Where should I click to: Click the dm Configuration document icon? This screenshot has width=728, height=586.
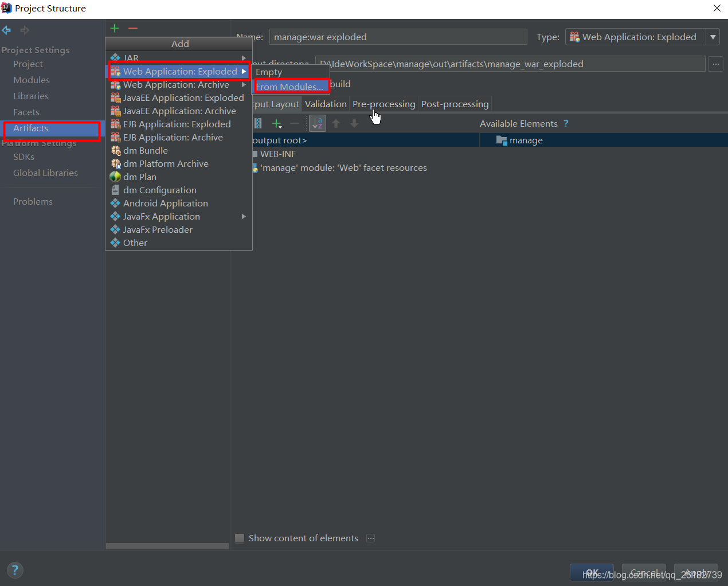pos(115,190)
